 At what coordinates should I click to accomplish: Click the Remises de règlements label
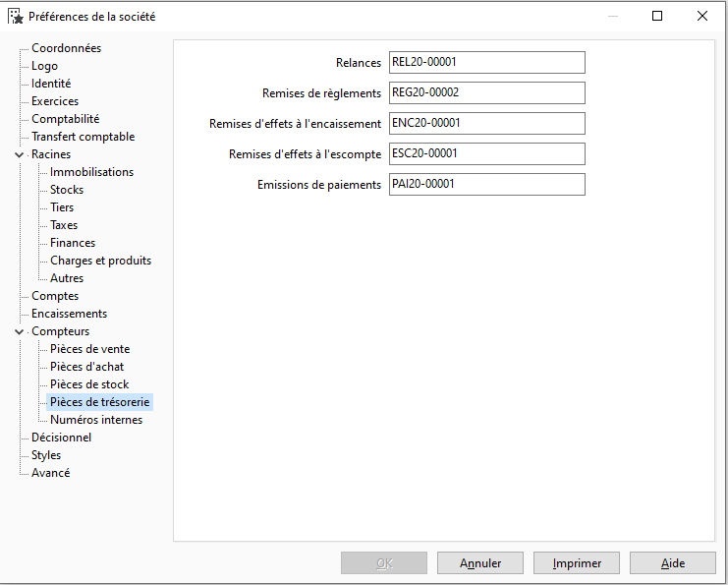coord(321,93)
